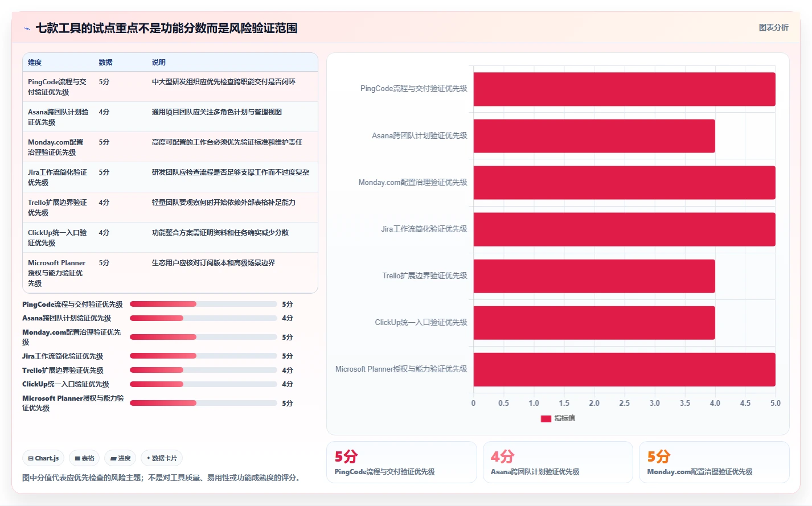Click the 图表分析 label in the header
This screenshot has width=812, height=506.
773,27
